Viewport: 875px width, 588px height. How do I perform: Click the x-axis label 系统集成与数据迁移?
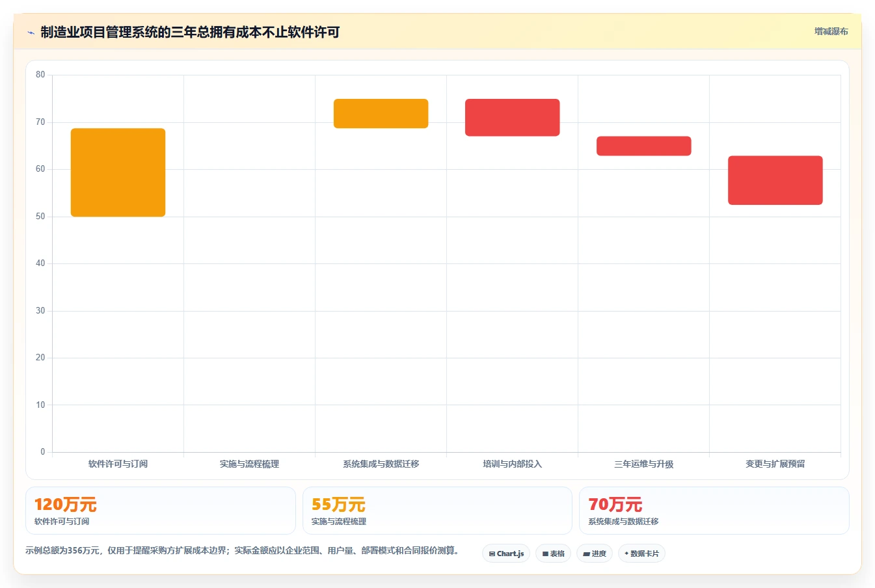click(381, 464)
